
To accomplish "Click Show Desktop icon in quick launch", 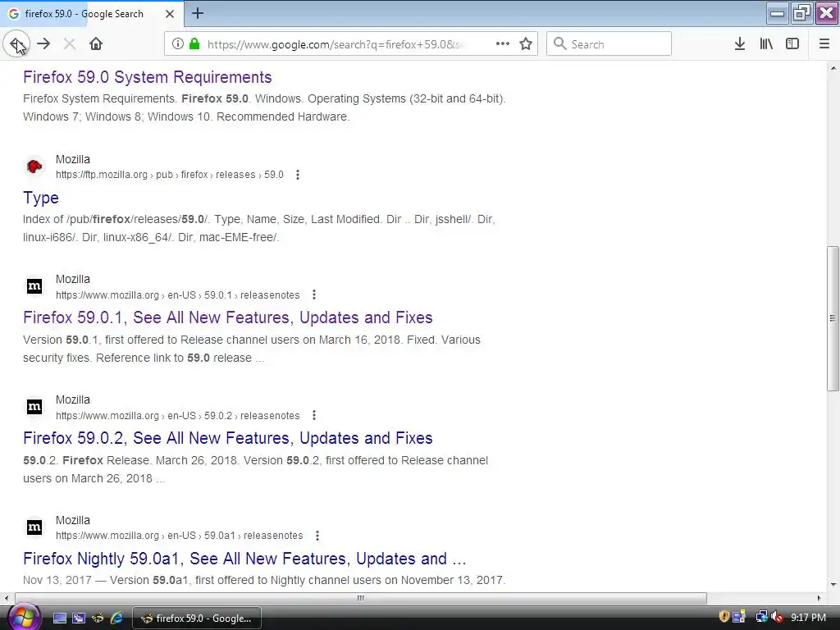I will (x=60, y=618).
